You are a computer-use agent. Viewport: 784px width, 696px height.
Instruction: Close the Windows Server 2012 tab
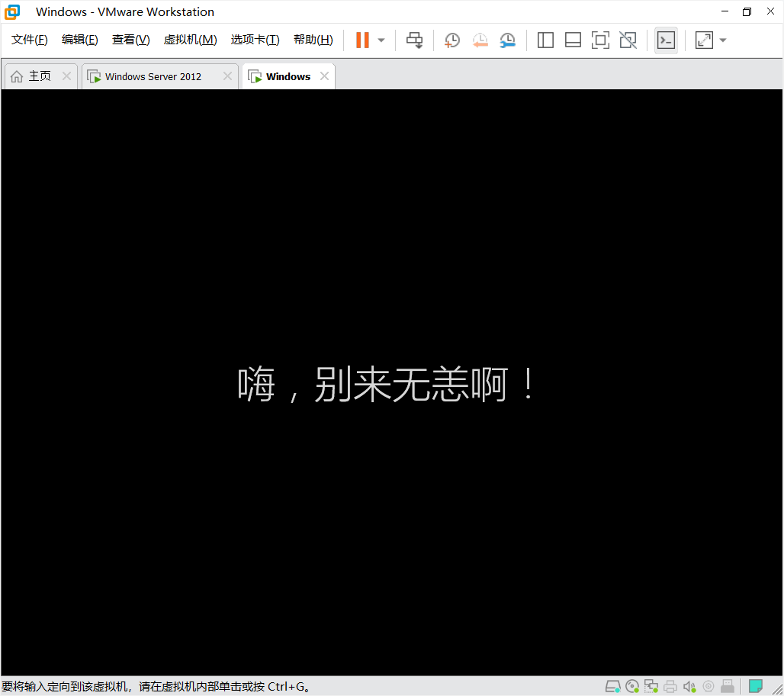point(227,76)
